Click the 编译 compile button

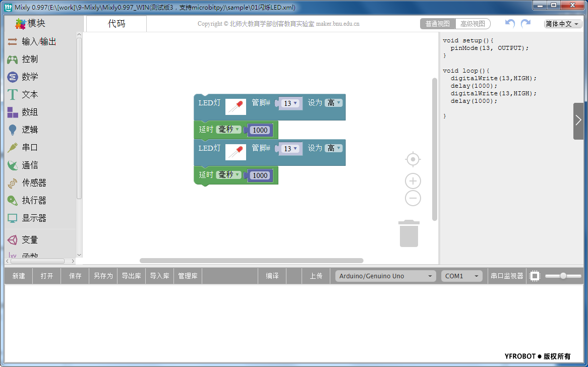click(272, 276)
